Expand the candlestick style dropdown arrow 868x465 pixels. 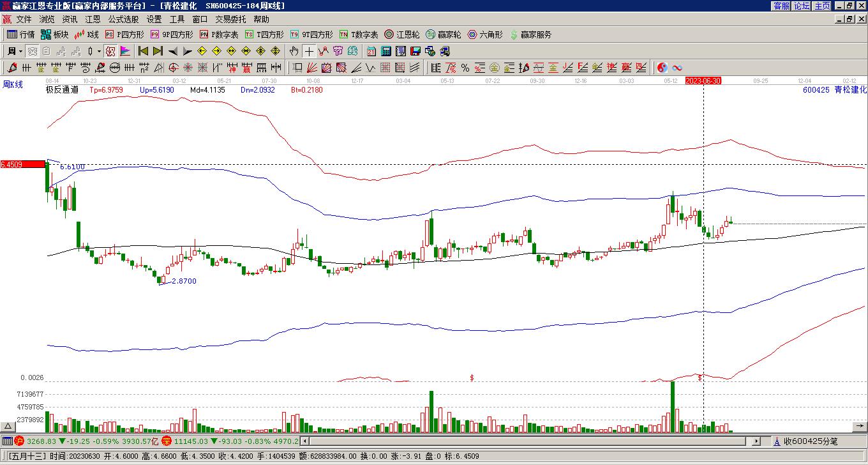pyautogui.click(x=99, y=51)
